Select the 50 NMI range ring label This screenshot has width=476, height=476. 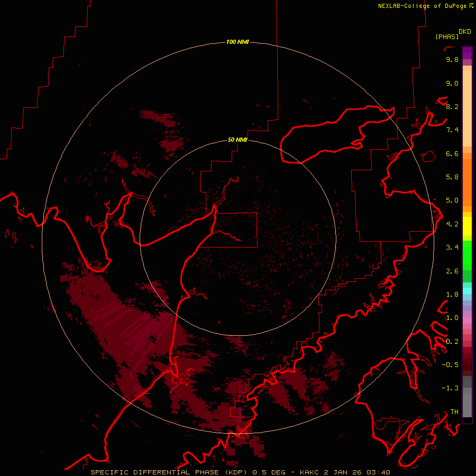(x=237, y=140)
